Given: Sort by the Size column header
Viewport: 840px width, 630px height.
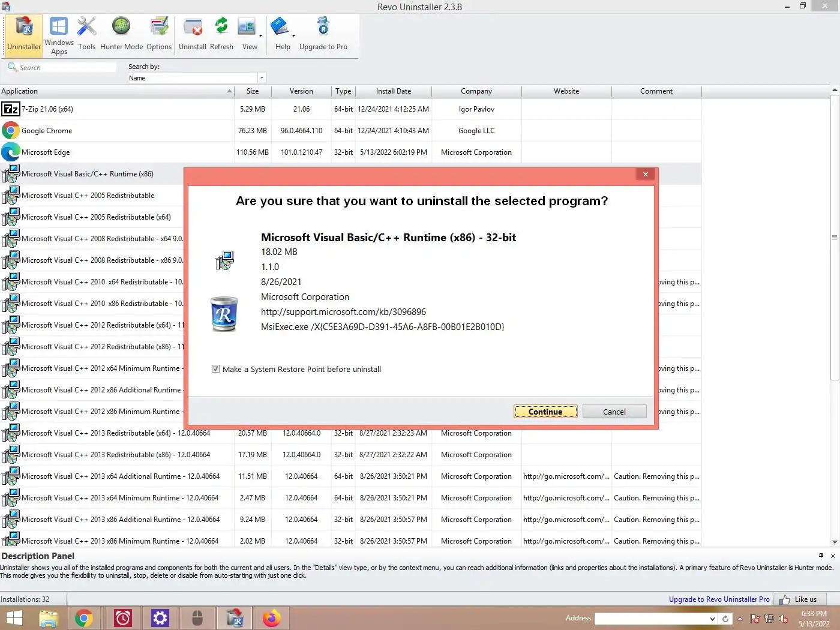Looking at the screenshot, I should pos(253,91).
